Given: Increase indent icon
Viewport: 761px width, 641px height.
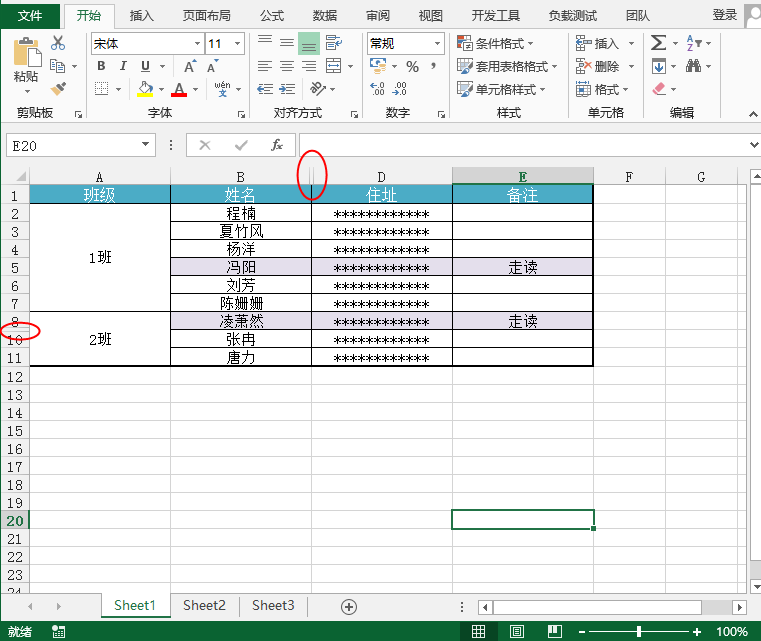Looking at the screenshot, I should coord(287,89).
